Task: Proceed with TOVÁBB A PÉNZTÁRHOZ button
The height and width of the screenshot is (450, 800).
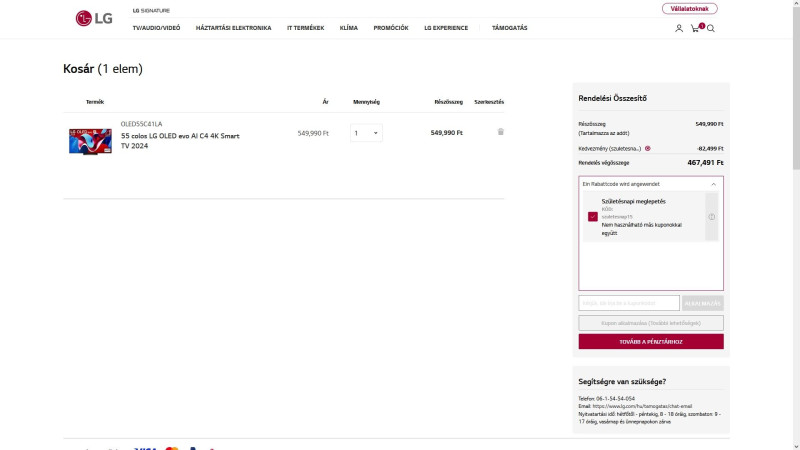Action: coord(651,342)
